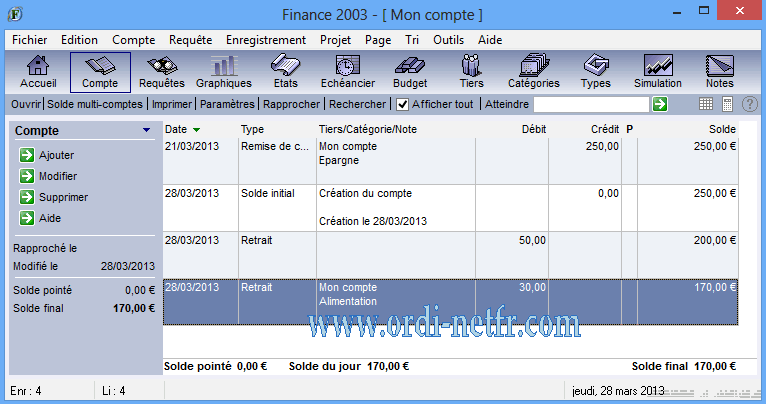This screenshot has width=766, height=404.
Task: Open the Compte menu
Action: point(134,40)
